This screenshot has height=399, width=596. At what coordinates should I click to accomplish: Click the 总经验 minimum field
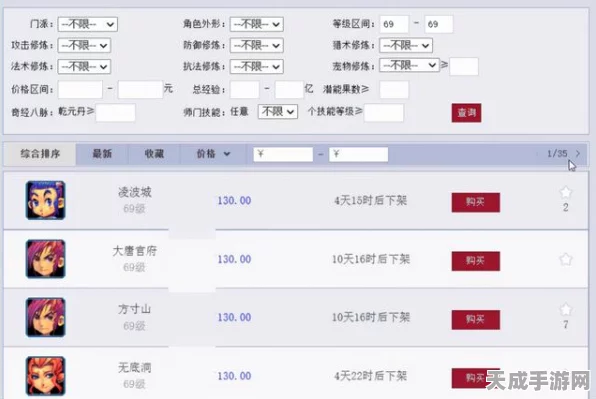[x=244, y=90]
